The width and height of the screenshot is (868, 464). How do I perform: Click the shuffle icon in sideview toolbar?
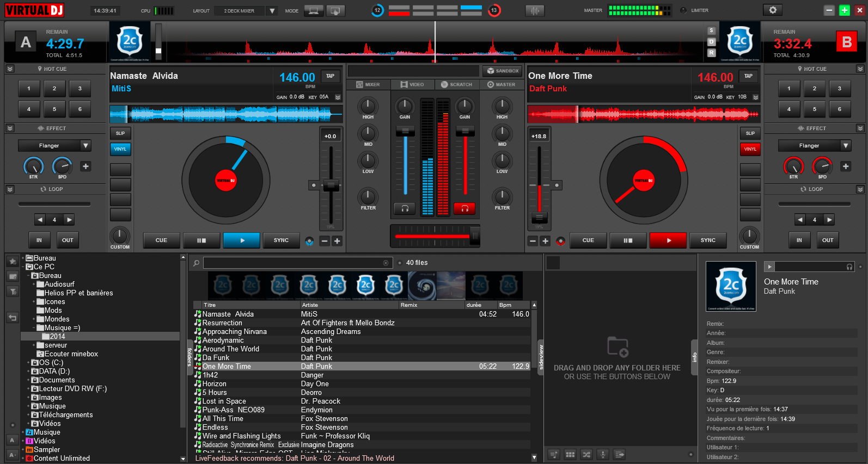pos(586,454)
